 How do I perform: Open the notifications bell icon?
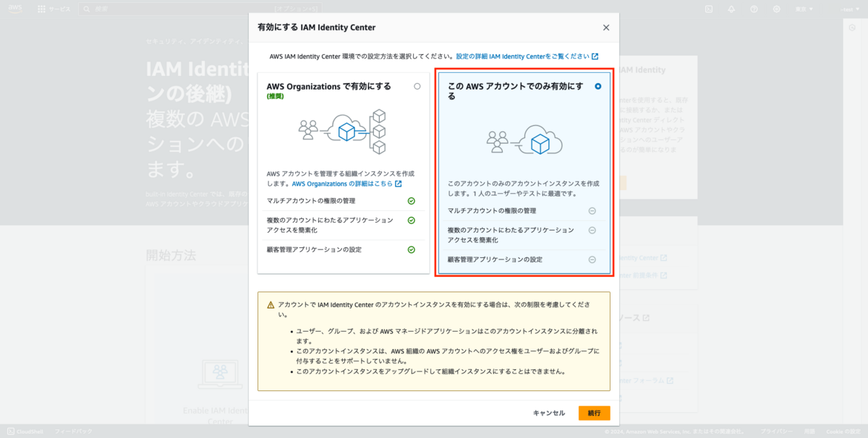pos(731,9)
